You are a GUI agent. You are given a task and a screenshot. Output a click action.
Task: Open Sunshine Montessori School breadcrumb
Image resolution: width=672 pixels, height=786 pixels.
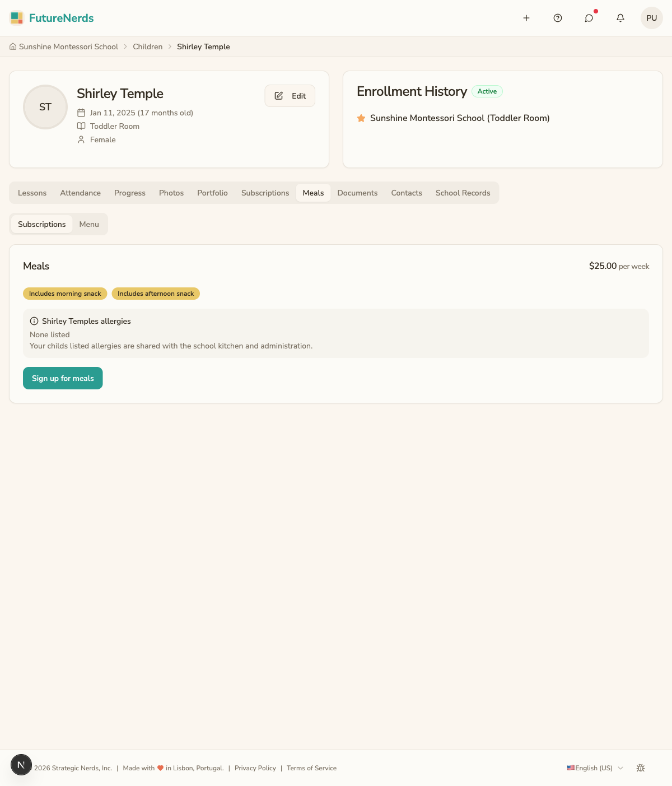point(64,46)
